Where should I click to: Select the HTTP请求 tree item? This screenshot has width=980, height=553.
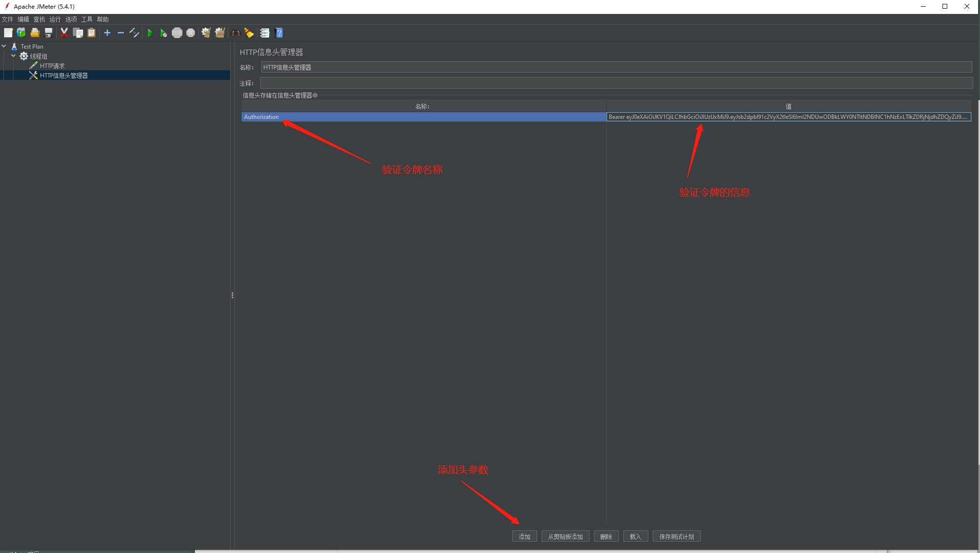click(x=52, y=66)
